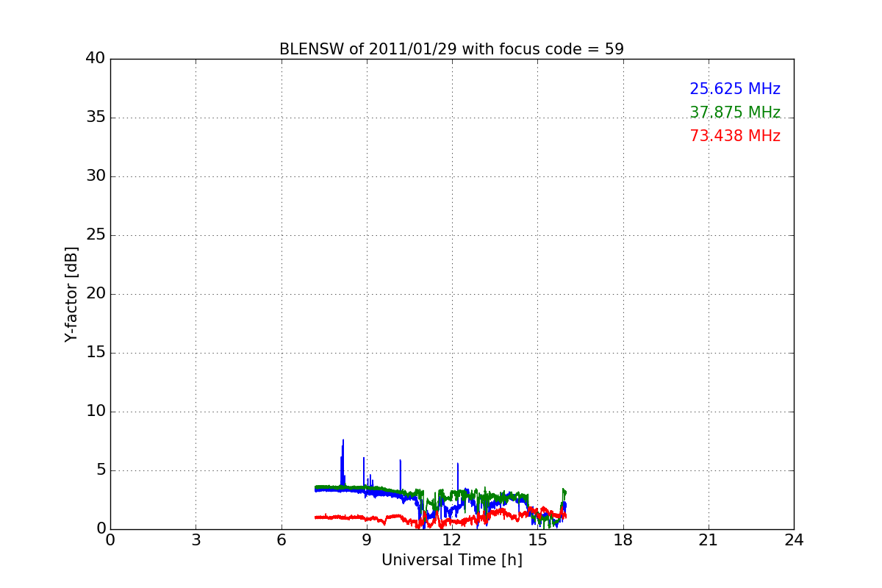Select the green 37.875 MHz legend entry
Viewport: 882px width, 588px height.
pyautogui.click(x=735, y=112)
